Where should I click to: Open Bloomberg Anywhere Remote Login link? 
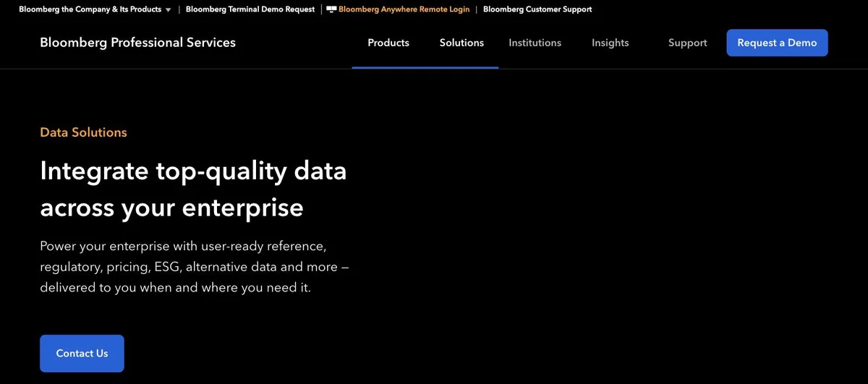pyautogui.click(x=404, y=9)
